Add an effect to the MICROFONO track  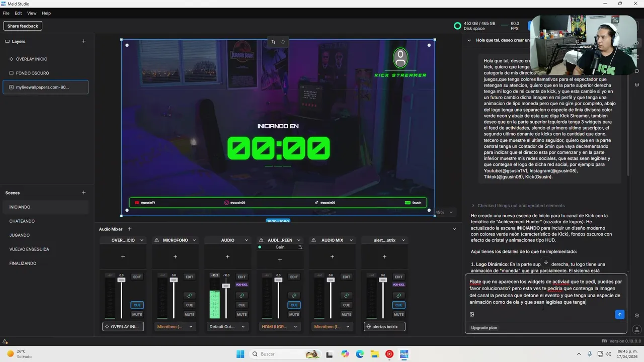coord(175,256)
